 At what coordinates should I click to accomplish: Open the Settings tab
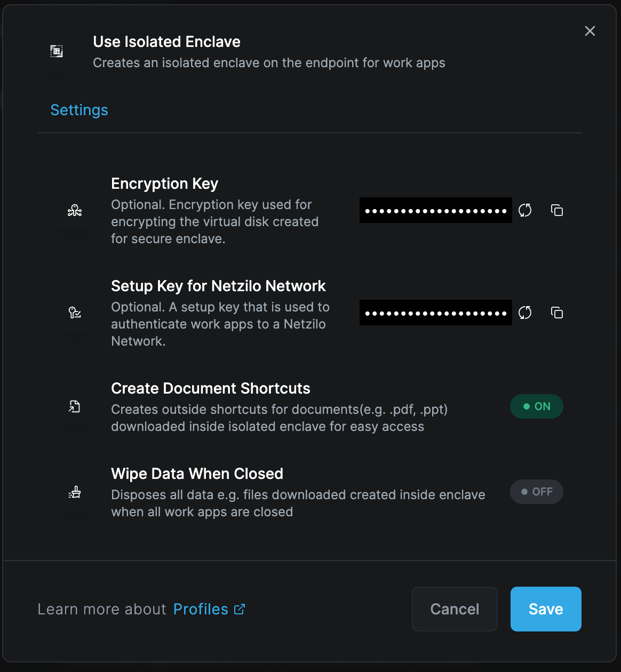[x=79, y=110]
